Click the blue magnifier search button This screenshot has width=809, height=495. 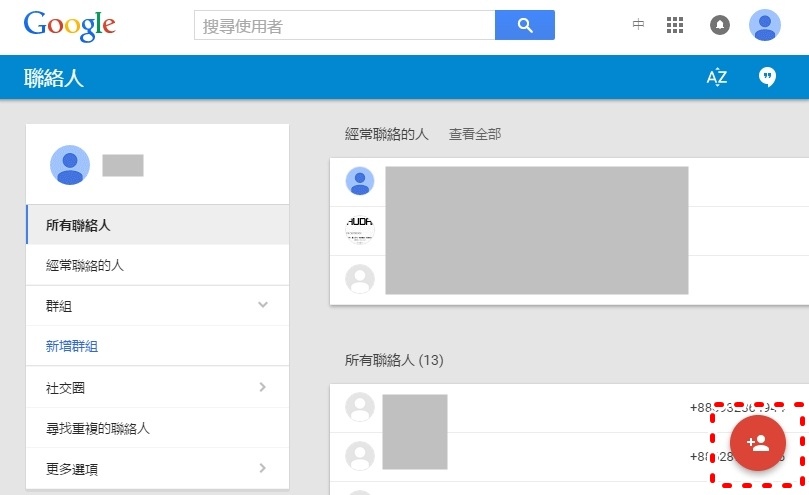pyautogui.click(x=525, y=25)
